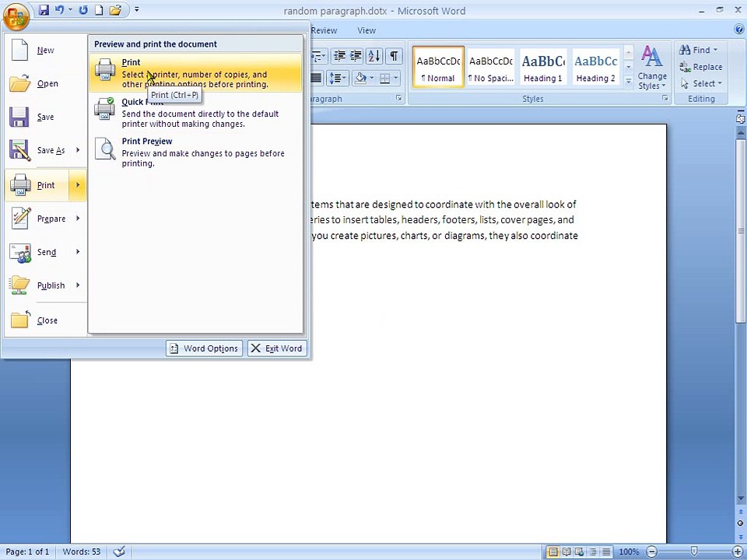Viewport: 747px width, 560px height.
Task: Switch to Outline view
Action: tap(593, 552)
